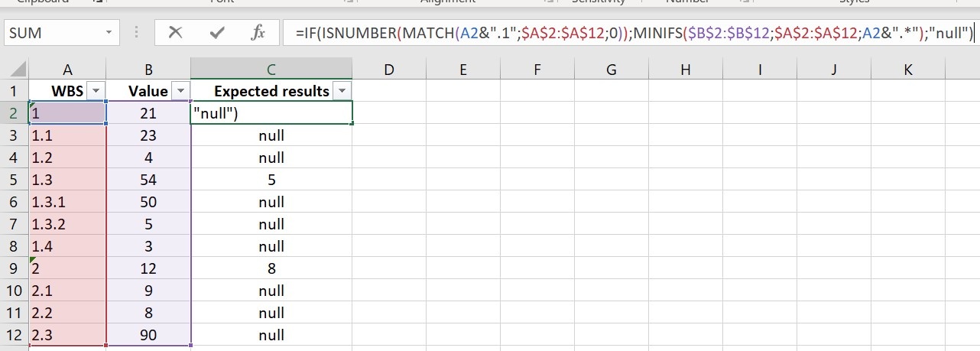Select WBS cell 2.3

coord(67,335)
